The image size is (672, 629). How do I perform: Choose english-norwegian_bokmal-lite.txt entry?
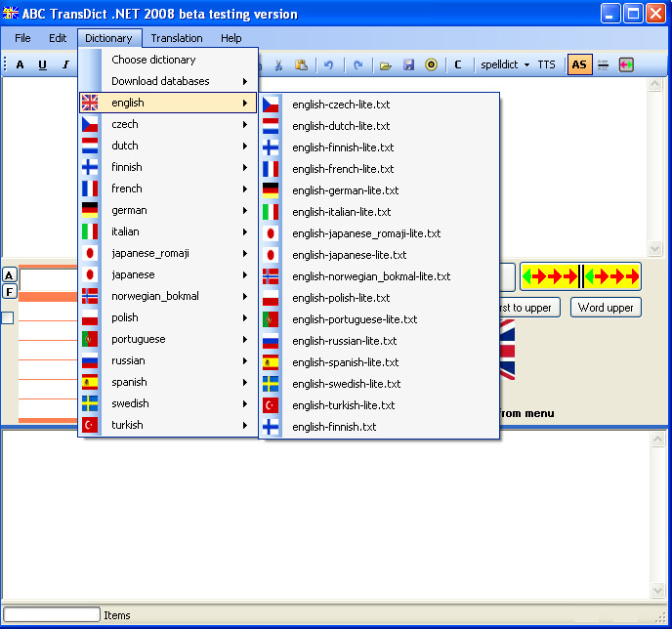point(379,276)
